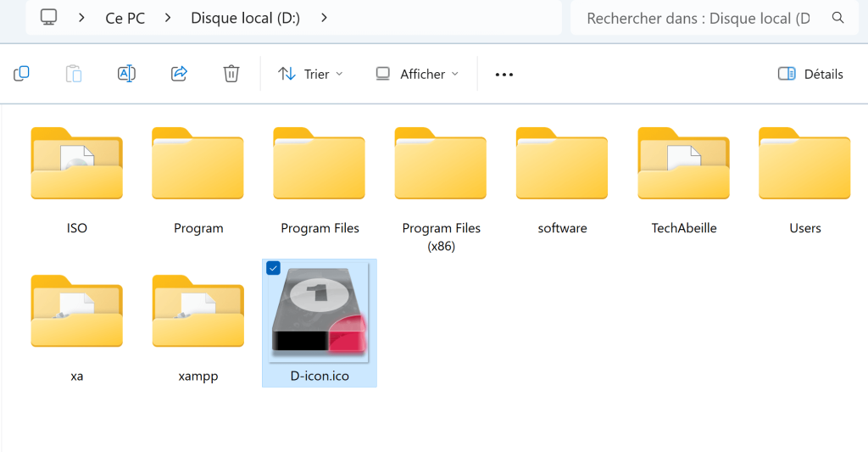Toggle the Détails pane

(x=810, y=74)
